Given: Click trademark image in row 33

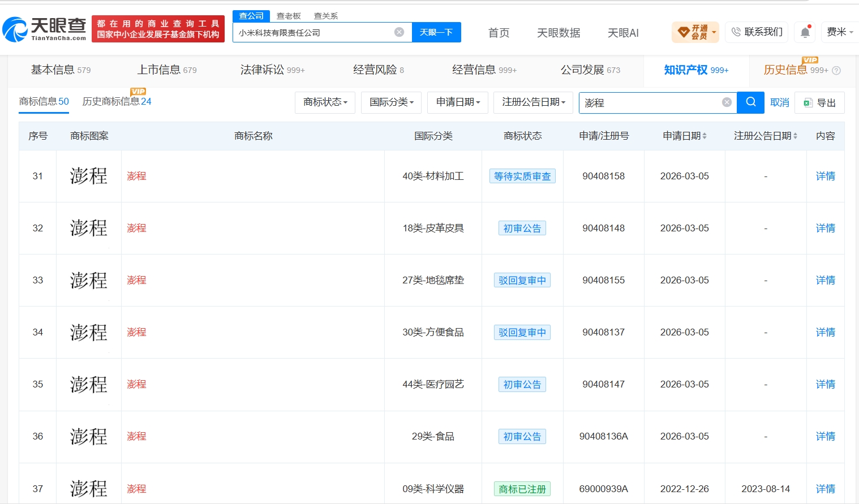Looking at the screenshot, I should tap(89, 280).
